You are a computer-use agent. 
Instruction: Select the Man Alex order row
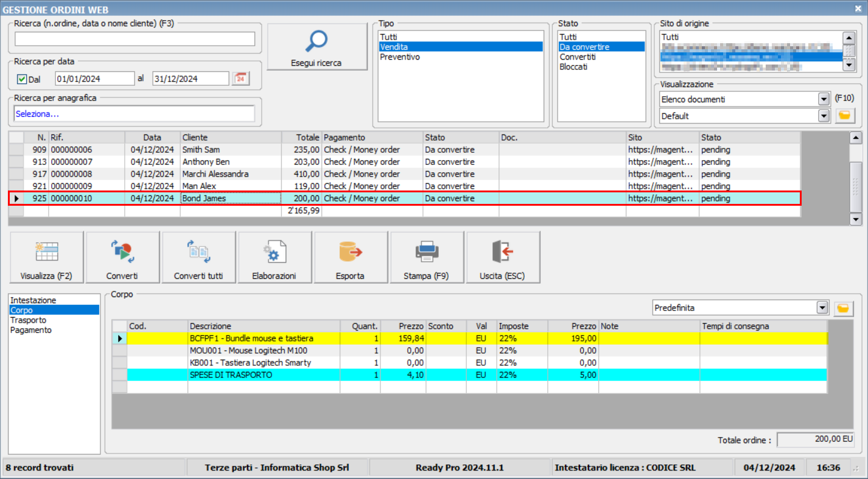pyautogui.click(x=404, y=186)
